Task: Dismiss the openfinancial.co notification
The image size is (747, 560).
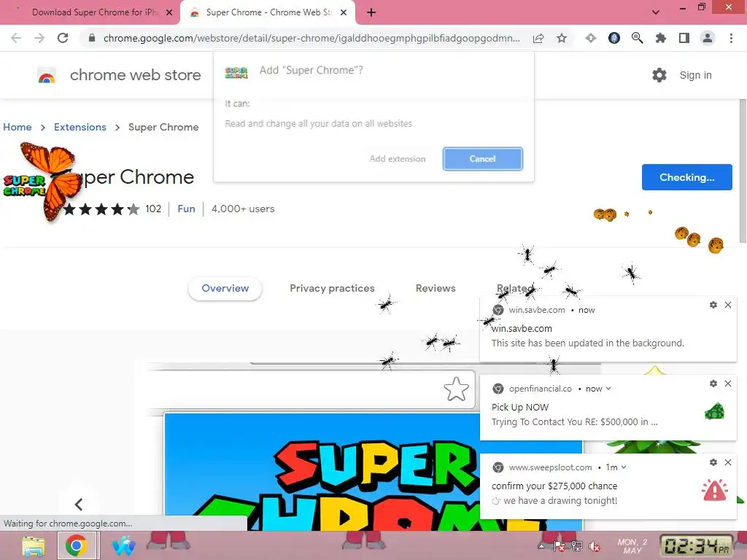Action: pyautogui.click(x=728, y=384)
